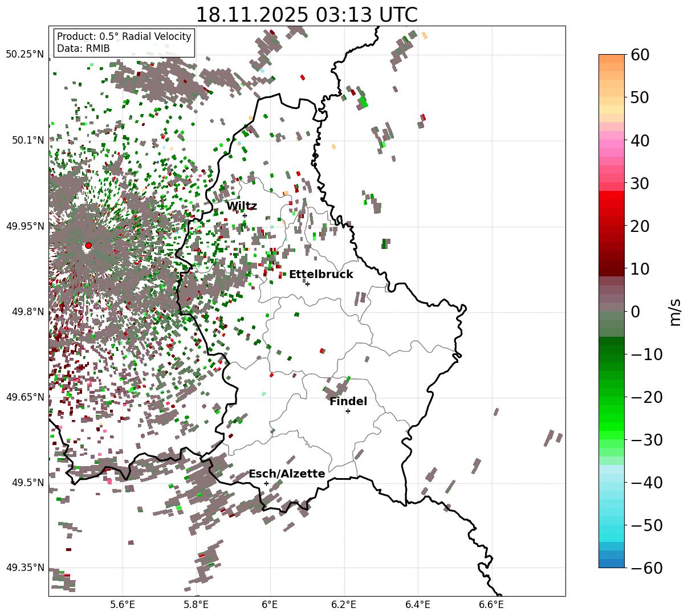Screen dimensions: 688x616
Task: Click the colorbar tick label 10
Action: [641, 268]
